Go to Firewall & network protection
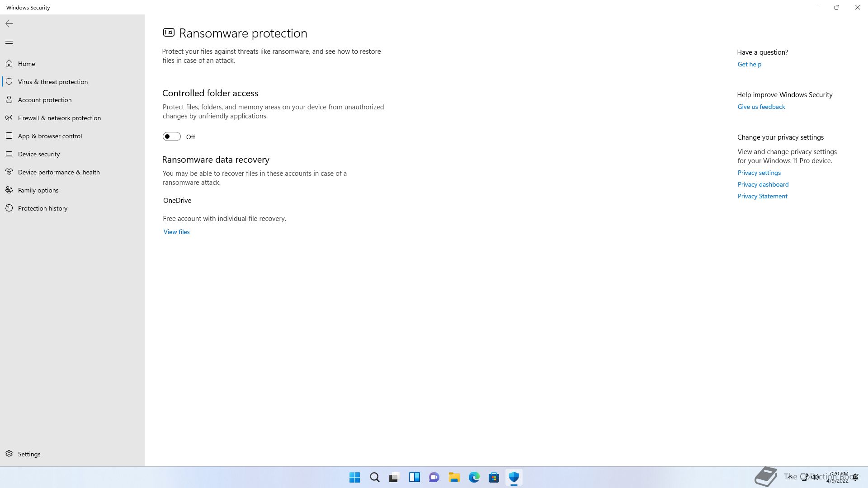868x488 pixels. pyautogui.click(x=72, y=118)
